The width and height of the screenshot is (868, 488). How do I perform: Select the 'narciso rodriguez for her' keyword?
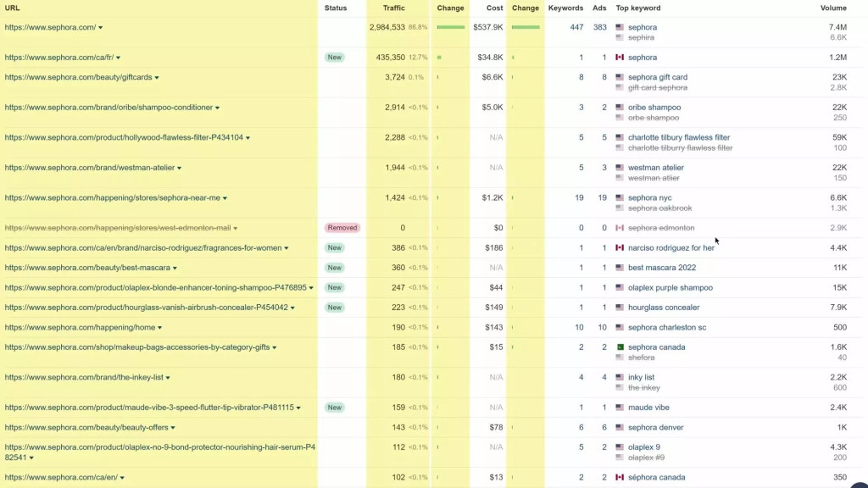[671, 248]
